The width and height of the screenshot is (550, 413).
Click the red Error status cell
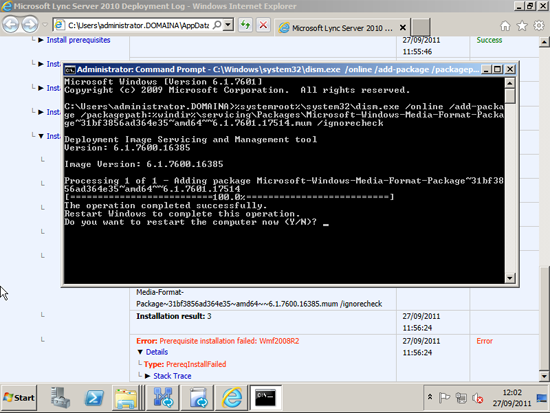pyautogui.click(x=484, y=341)
